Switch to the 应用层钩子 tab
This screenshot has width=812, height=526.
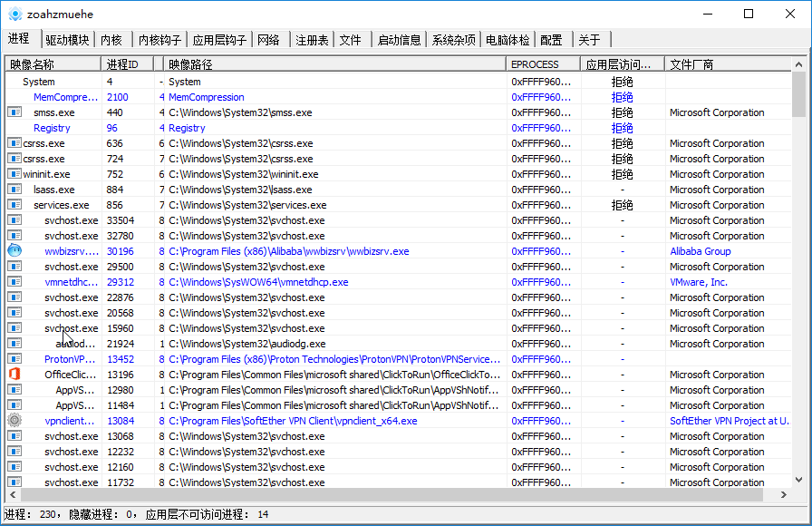click(x=219, y=40)
